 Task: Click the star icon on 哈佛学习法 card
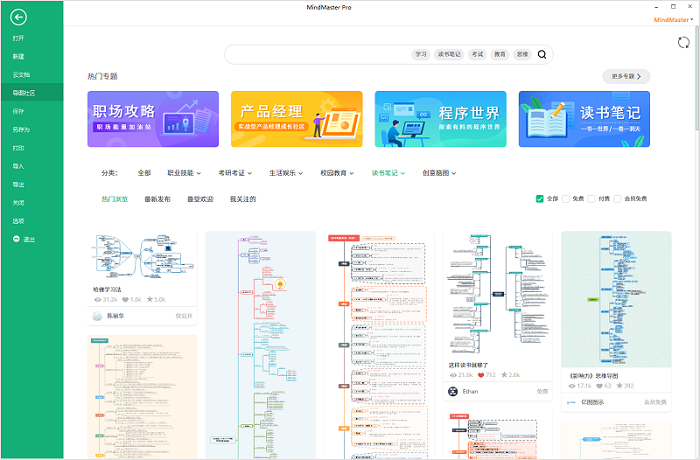point(150,299)
